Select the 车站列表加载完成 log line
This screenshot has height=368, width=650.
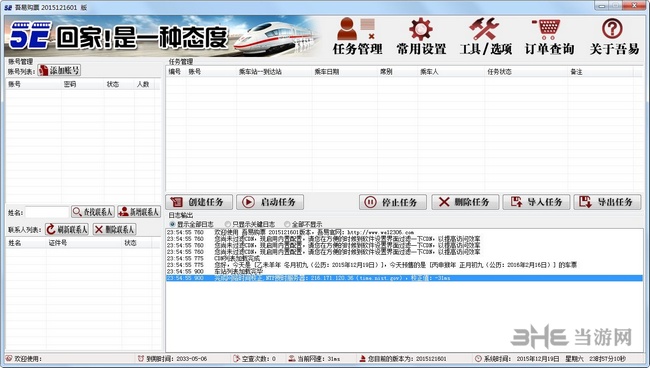404,271
